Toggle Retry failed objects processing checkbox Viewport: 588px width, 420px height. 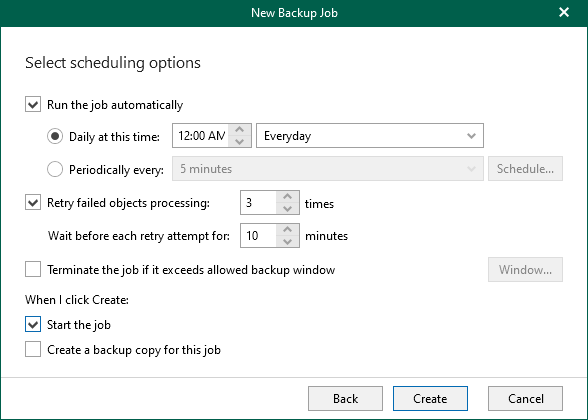coord(33,203)
